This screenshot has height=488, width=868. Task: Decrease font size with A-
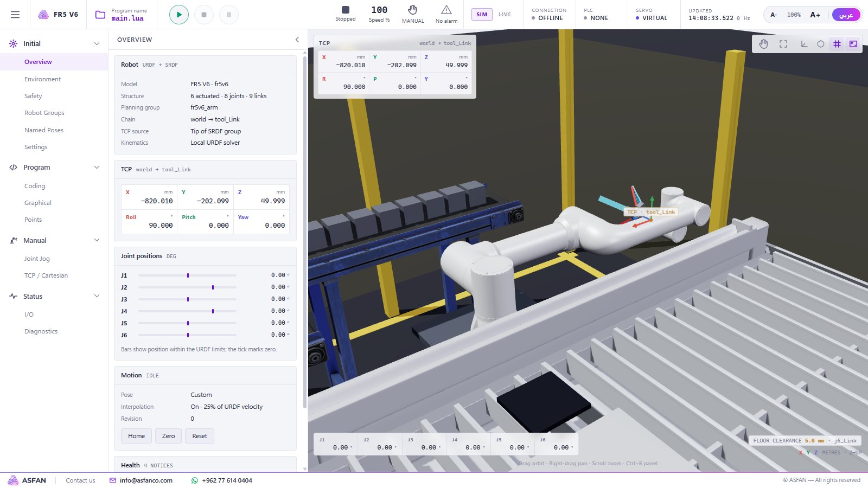tap(774, 15)
